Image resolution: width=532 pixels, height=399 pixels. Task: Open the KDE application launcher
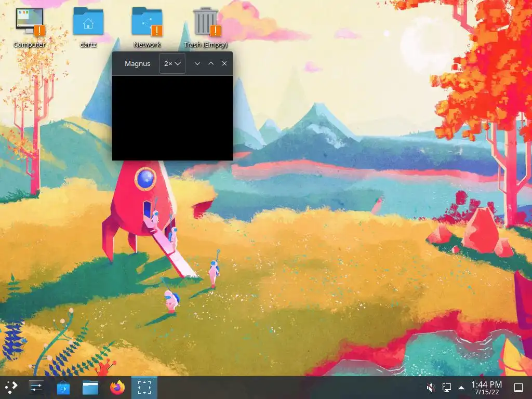tap(11, 387)
